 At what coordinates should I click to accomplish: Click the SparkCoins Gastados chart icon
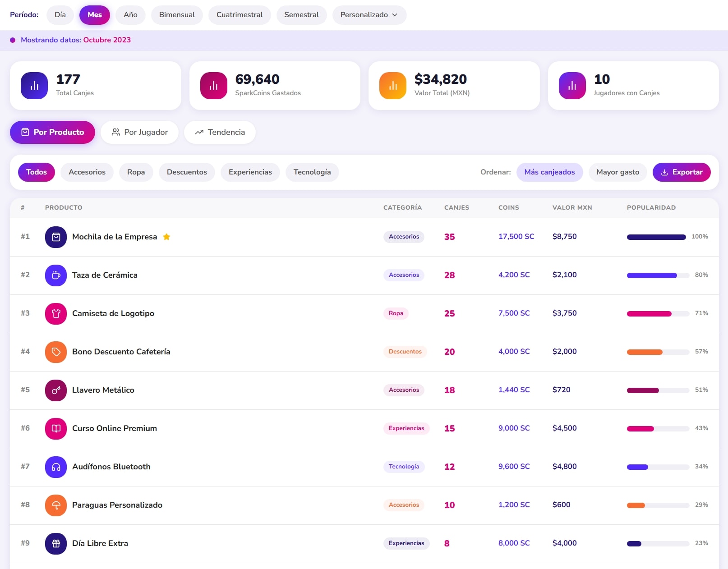click(x=214, y=86)
